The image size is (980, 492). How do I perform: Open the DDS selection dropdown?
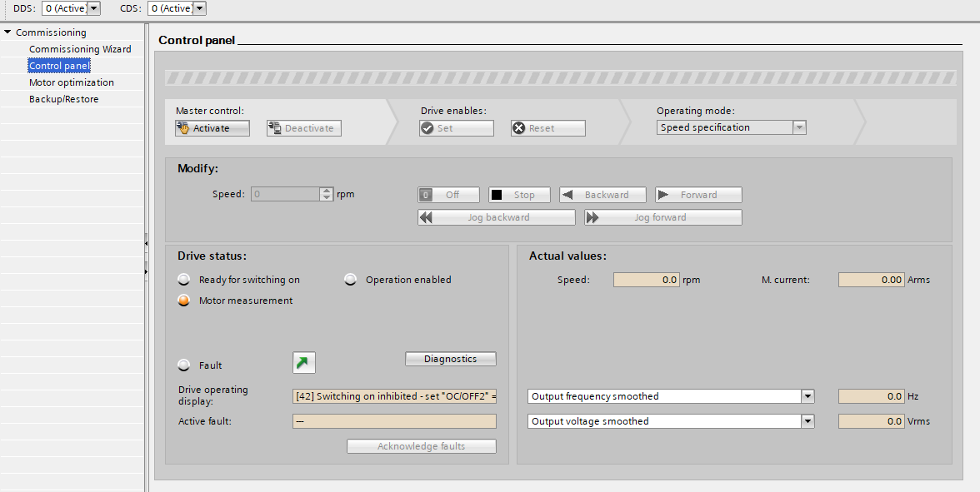(92, 8)
